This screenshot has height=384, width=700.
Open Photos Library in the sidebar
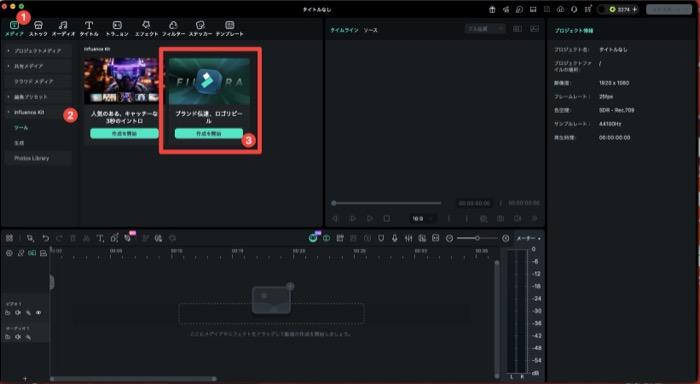point(38,158)
